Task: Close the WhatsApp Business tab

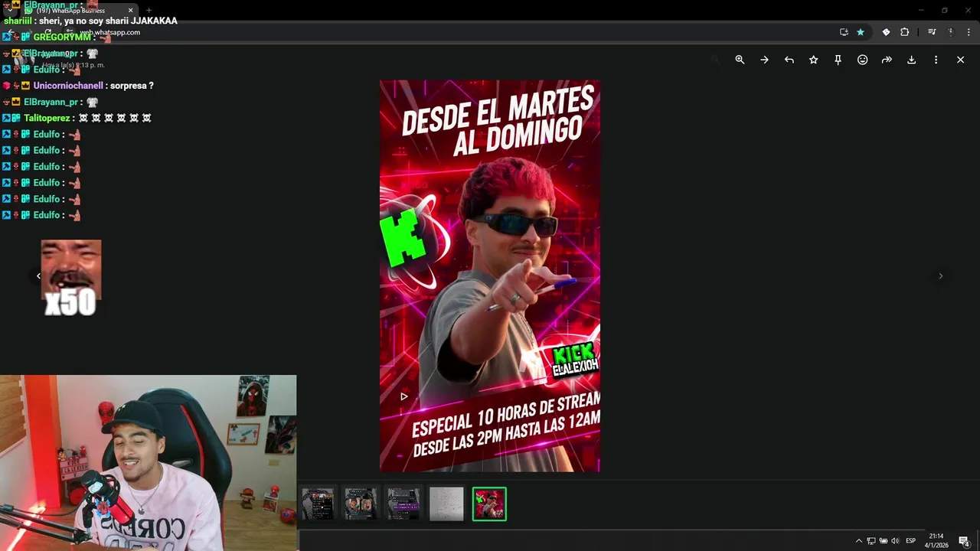Action: pos(130,11)
